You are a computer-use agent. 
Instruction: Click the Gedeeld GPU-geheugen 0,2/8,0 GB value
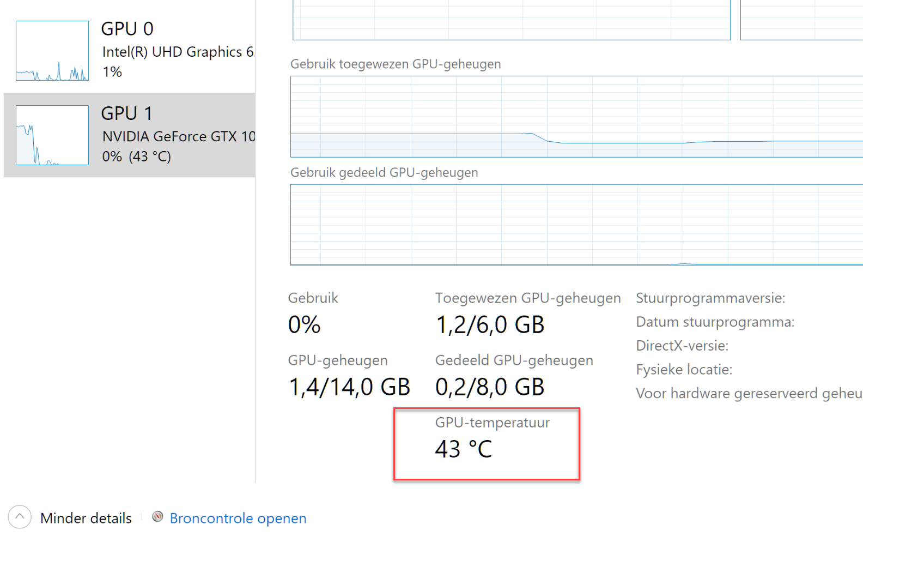[490, 387]
